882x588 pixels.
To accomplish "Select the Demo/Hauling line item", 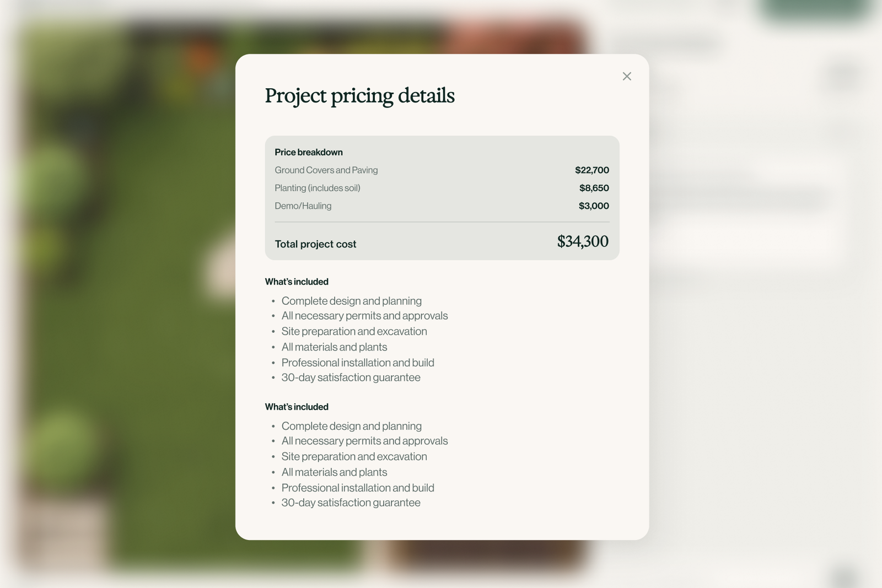I will (x=303, y=206).
